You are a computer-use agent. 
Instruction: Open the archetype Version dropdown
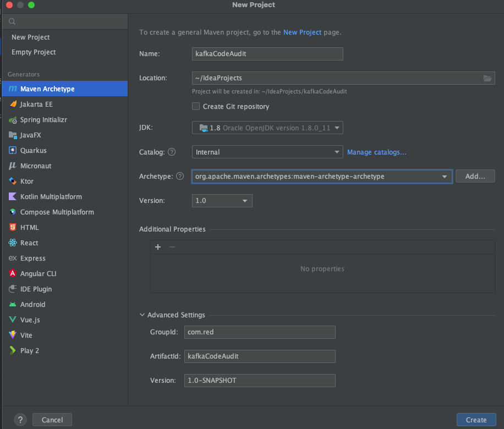(x=222, y=201)
